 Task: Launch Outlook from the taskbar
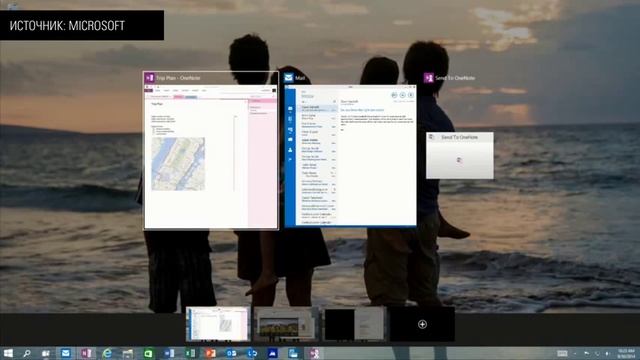[x=231, y=353]
